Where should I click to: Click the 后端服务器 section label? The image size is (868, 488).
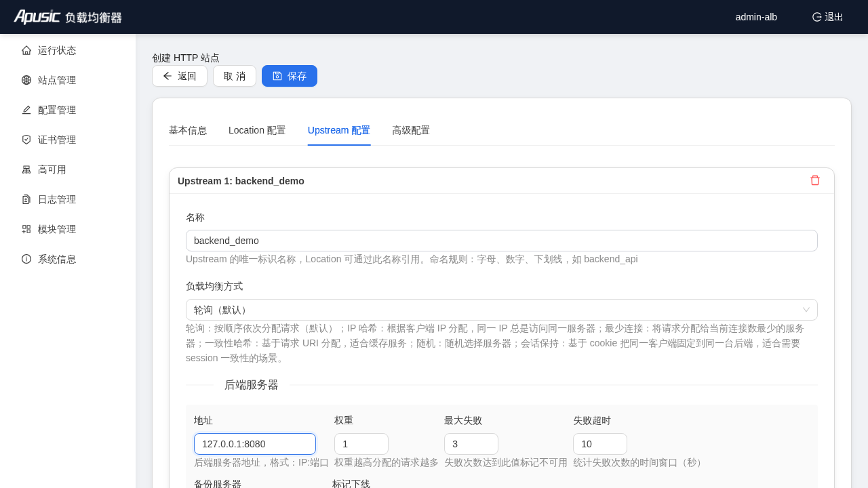point(252,385)
